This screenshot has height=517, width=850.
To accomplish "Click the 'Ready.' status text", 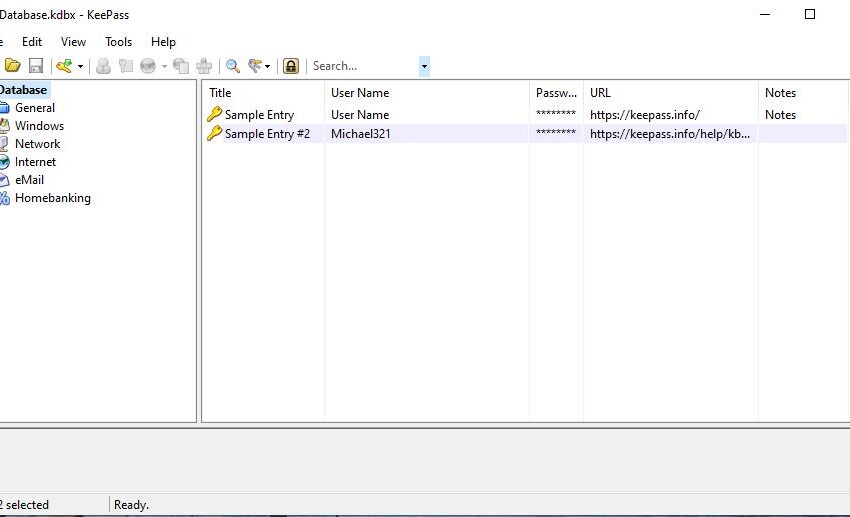I will 131,505.
